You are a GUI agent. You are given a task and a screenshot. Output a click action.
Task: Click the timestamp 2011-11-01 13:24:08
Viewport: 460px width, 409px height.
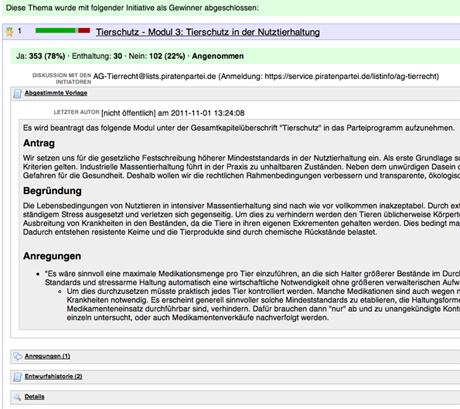[x=208, y=113]
